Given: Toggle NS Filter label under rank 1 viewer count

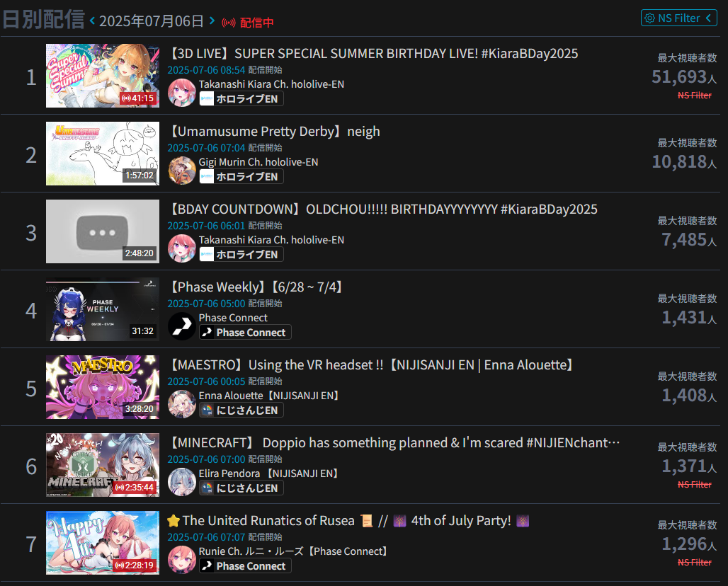Looking at the screenshot, I should [x=694, y=95].
